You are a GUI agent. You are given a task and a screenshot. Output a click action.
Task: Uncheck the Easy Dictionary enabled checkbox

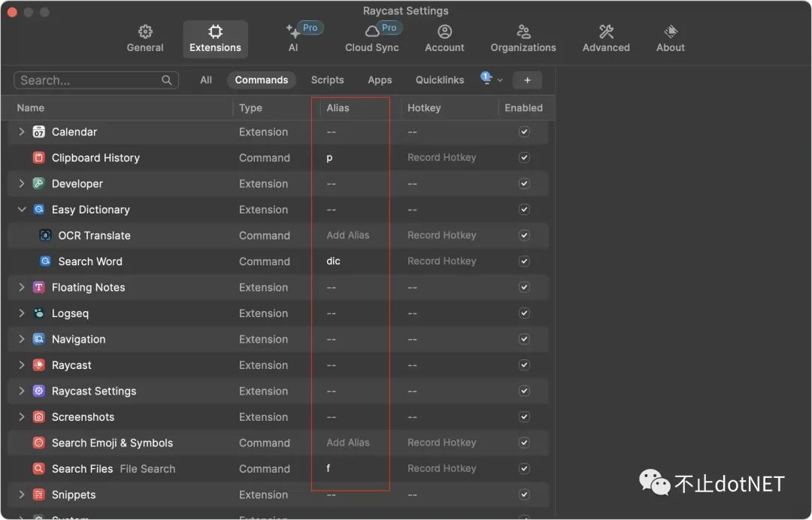pos(524,210)
